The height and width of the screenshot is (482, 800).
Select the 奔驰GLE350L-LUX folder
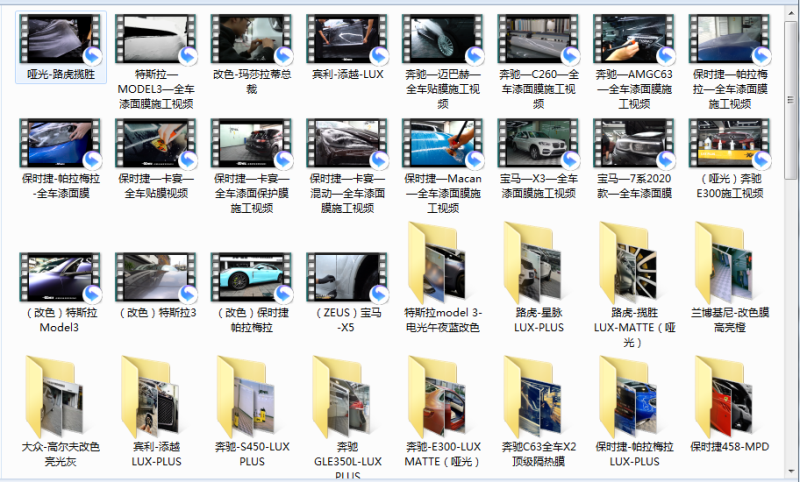[341, 397]
